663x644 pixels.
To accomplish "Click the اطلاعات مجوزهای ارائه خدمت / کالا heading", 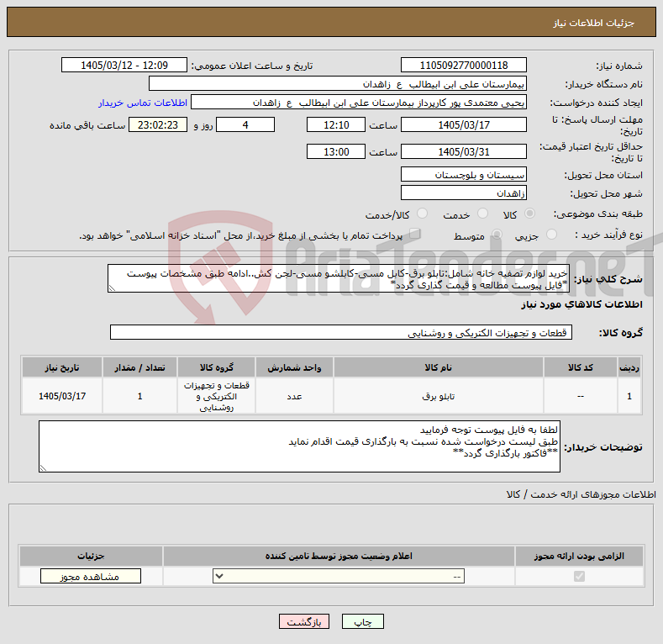I will tap(581, 494).
